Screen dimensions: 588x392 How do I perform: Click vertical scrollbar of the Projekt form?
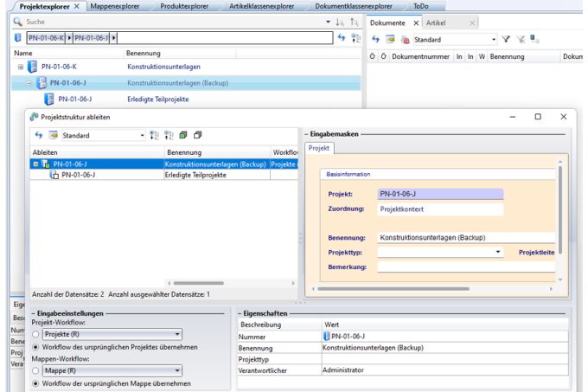click(560, 210)
